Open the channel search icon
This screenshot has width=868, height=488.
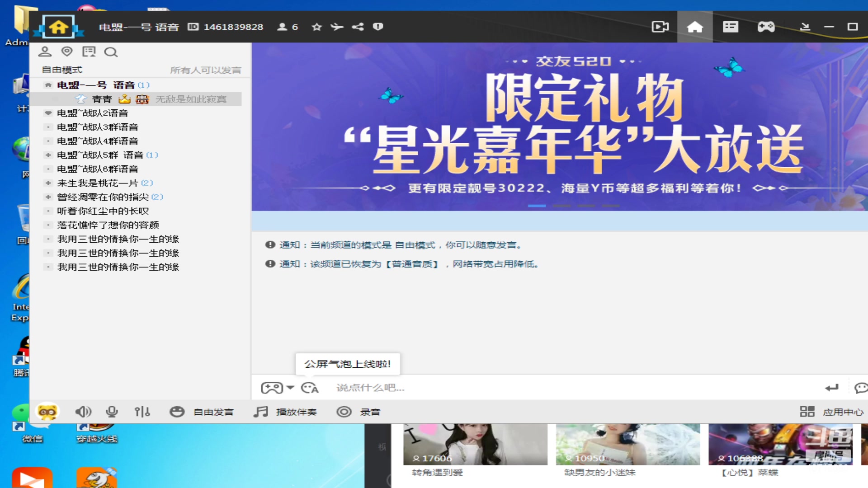coord(111,52)
